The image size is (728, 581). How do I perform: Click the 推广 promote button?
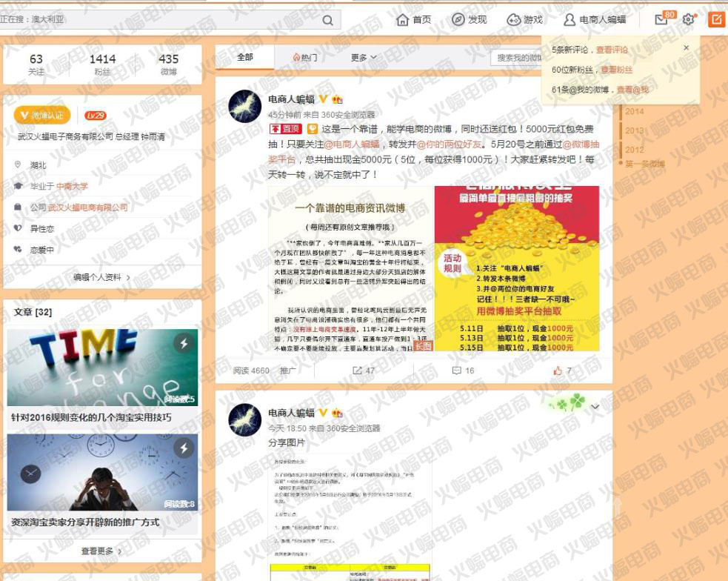point(288,371)
